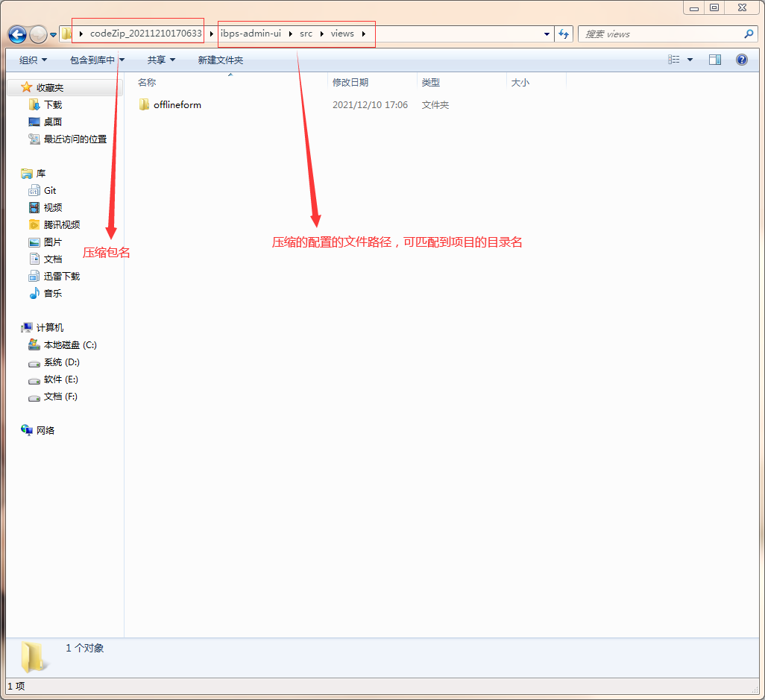Click the src segment in address path
Viewport: 765px width, 700px height.
pyautogui.click(x=306, y=34)
